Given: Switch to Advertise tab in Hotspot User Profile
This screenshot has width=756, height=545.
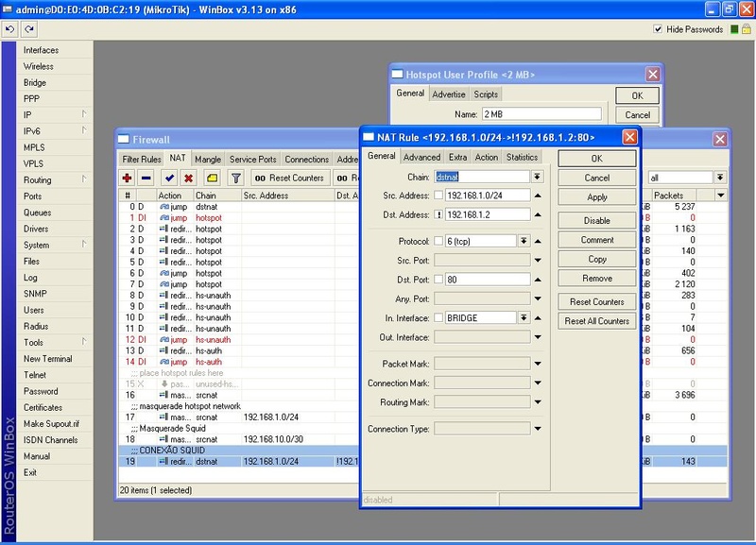Looking at the screenshot, I should (x=448, y=94).
